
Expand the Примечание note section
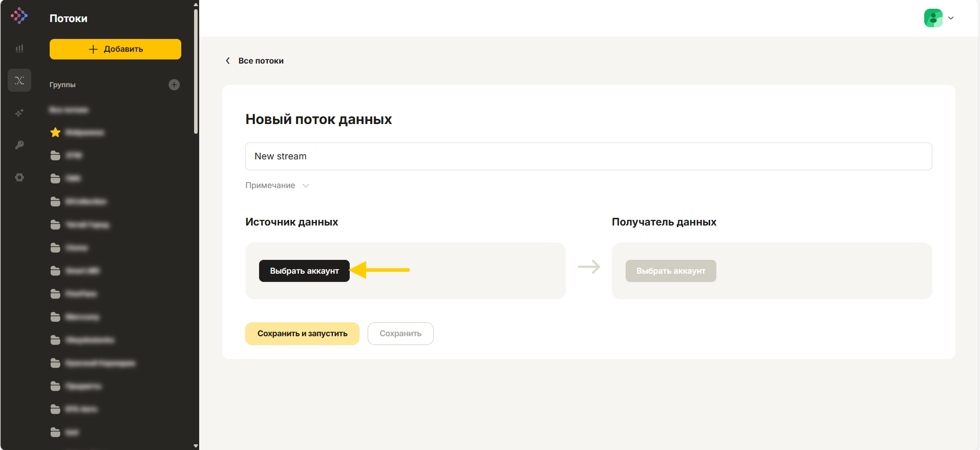pyautogui.click(x=277, y=186)
